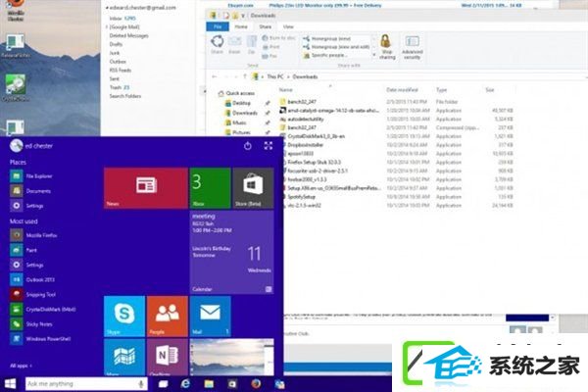588x392 pixels.
Task: Open the Xbox tile
Action: point(210,187)
